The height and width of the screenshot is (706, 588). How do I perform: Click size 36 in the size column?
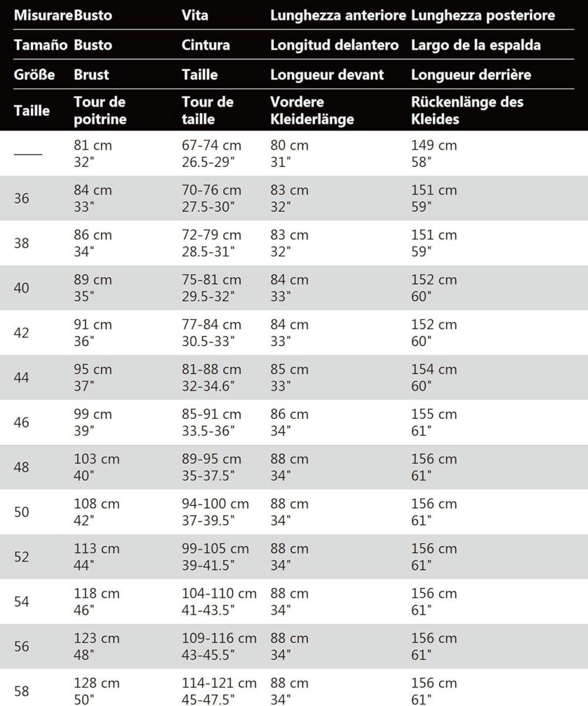(x=21, y=198)
